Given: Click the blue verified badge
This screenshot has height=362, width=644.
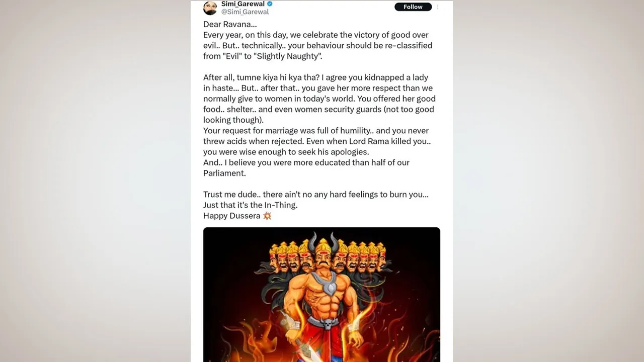Looking at the screenshot, I should coord(269,4).
